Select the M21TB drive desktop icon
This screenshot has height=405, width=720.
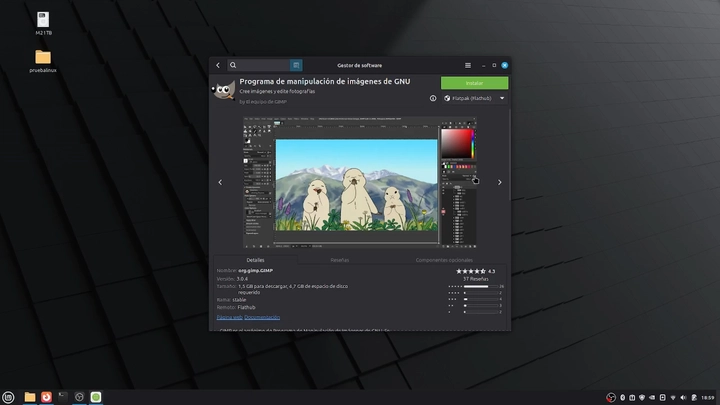43,23
